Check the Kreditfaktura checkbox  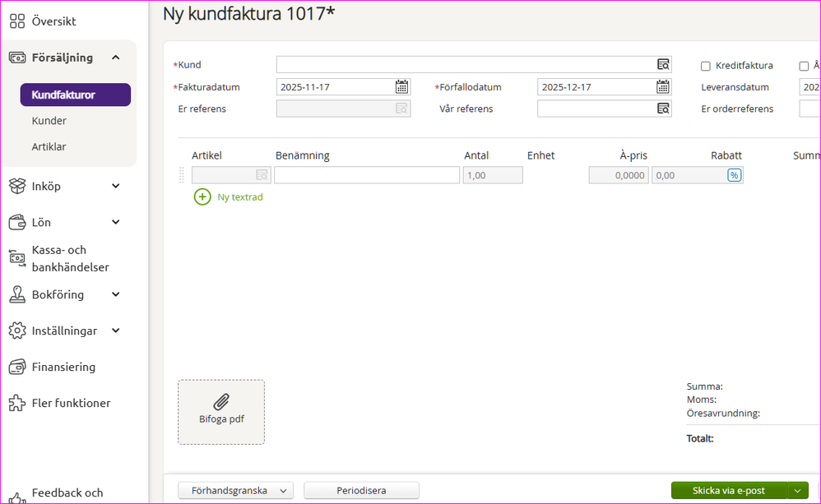[x=705, y=66]
